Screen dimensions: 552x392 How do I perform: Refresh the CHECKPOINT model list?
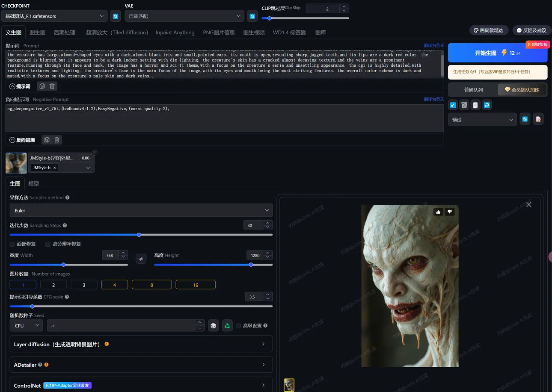click(x=115, y=16)
